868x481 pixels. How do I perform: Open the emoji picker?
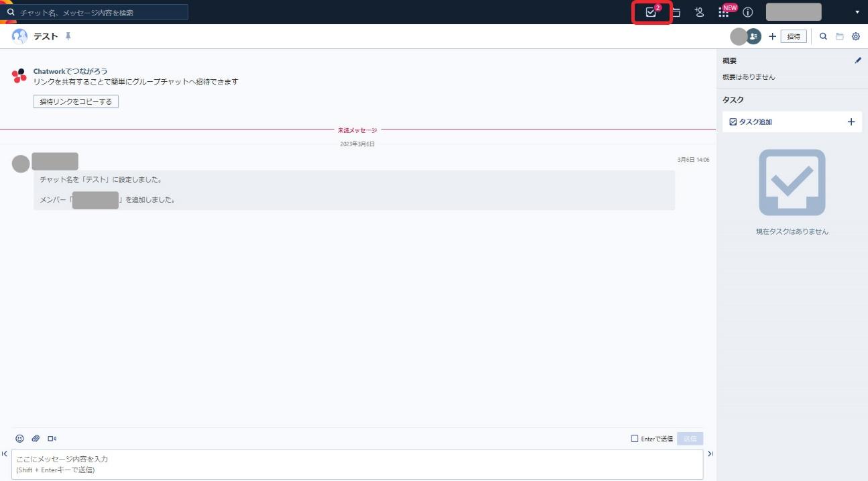click(x=19, y=439)
